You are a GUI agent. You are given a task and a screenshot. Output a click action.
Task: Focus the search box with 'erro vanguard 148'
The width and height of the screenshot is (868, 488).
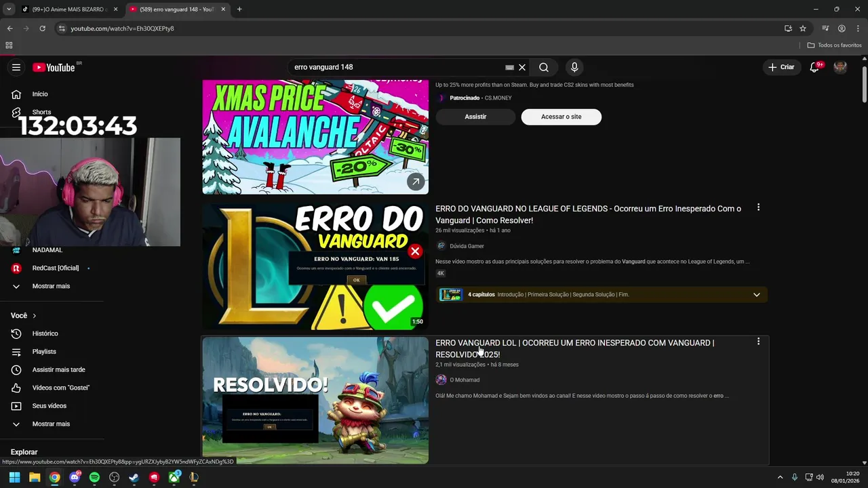pyautogui.click(x=397, y=67)
